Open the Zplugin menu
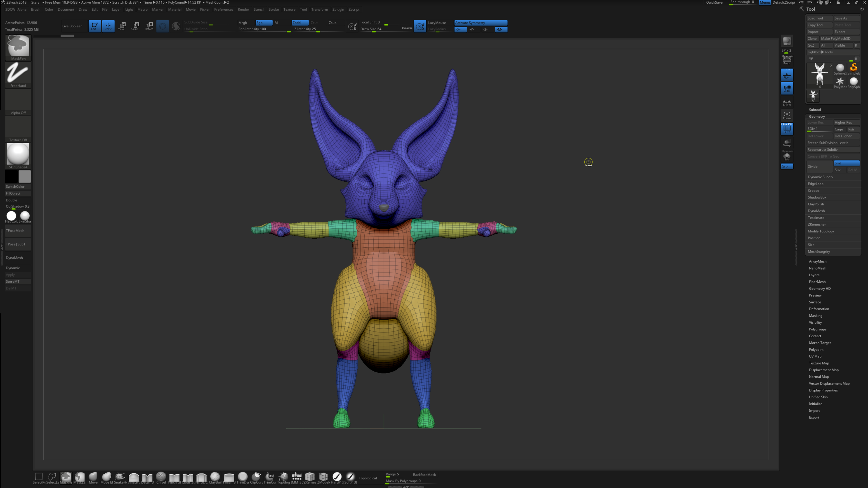The image size is (868, 488). tap(338, 9)
